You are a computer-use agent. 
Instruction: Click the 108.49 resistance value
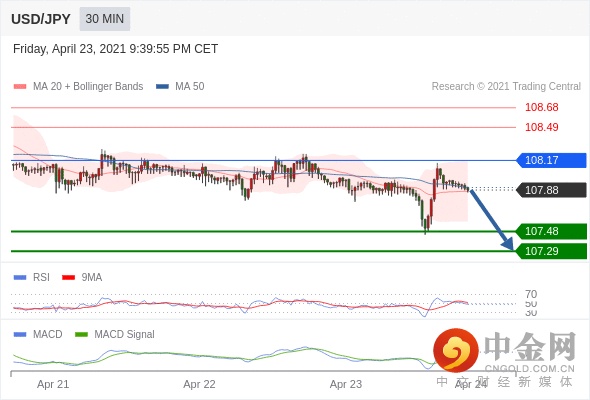coord(542,127)
